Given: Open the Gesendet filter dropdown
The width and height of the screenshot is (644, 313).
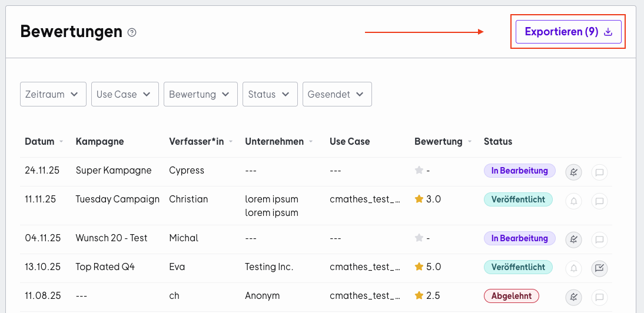Looking at the screenshot, I should point(337,94).
